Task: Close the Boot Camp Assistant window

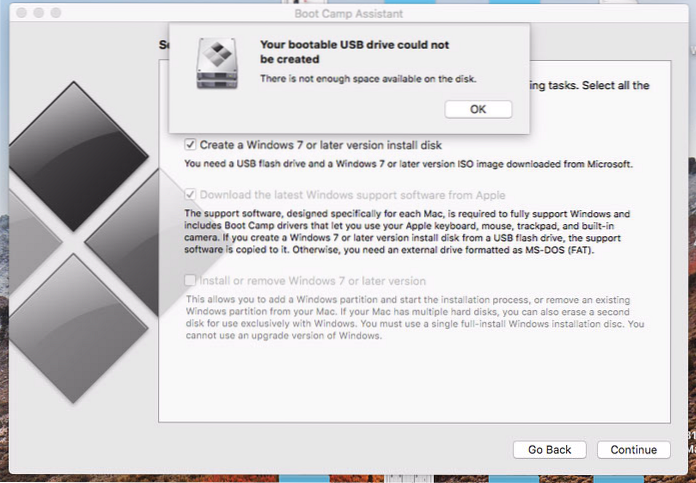Action: point(21,13)
